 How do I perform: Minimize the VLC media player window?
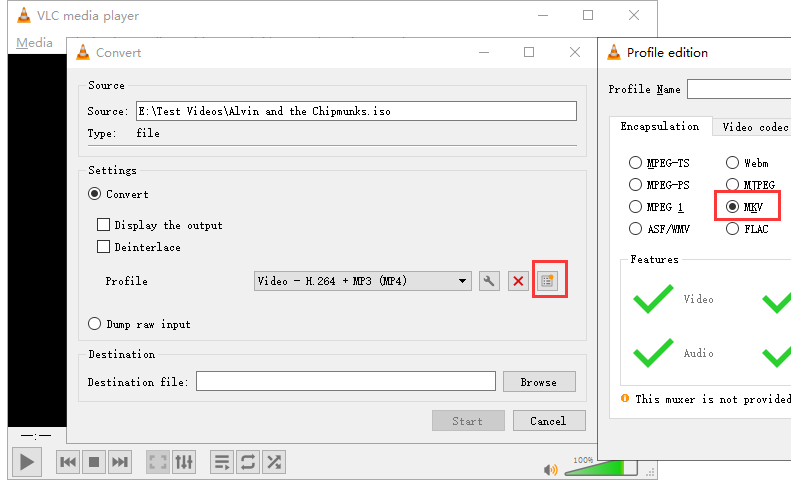pos(543,15)
